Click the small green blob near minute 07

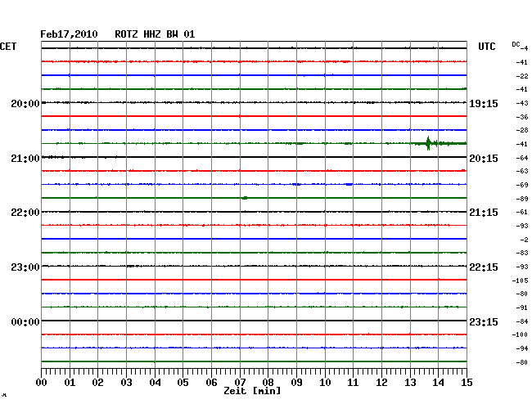coord(245,198)
